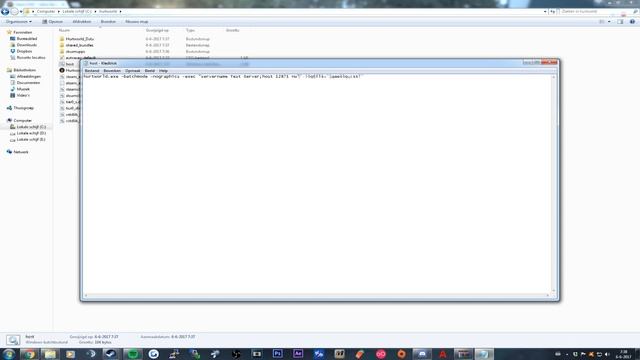Open the Documenten library

(x=28, y=83)
